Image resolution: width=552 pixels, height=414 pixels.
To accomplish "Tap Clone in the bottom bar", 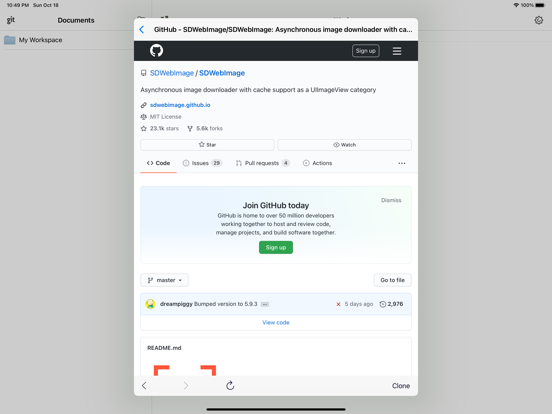I will pos(401,386).
